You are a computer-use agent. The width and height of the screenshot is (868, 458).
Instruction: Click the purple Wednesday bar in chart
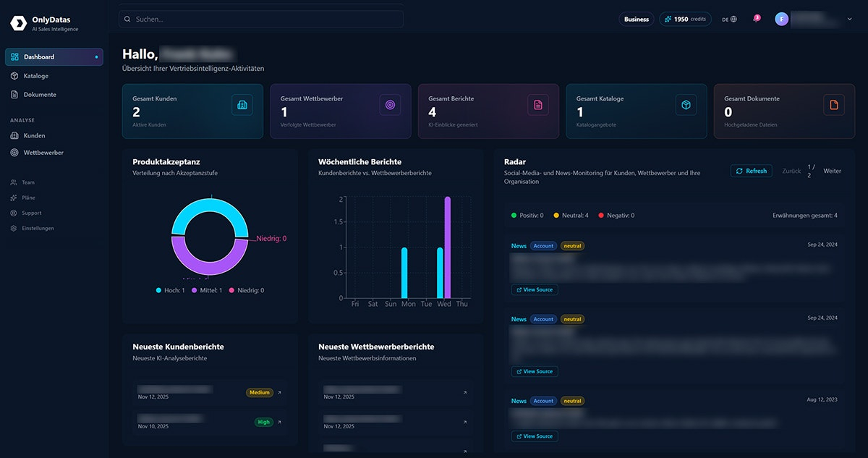click(448, 247)
